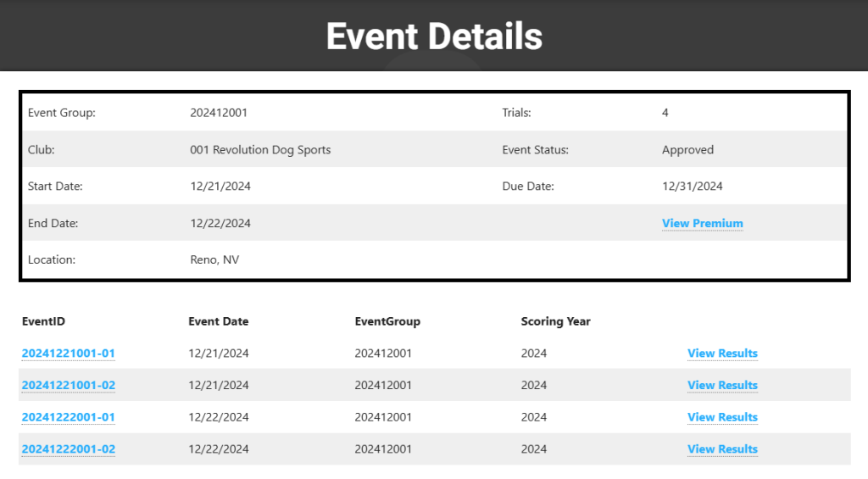
Task: Click the Reno, NV location value
Action: (x=214, y=260)
